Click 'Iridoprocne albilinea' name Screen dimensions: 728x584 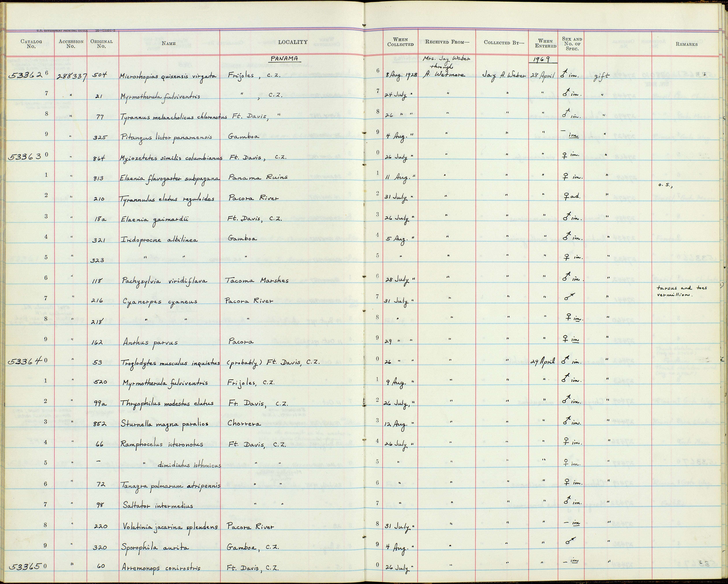pyautogui.click(x=159, y=240)
